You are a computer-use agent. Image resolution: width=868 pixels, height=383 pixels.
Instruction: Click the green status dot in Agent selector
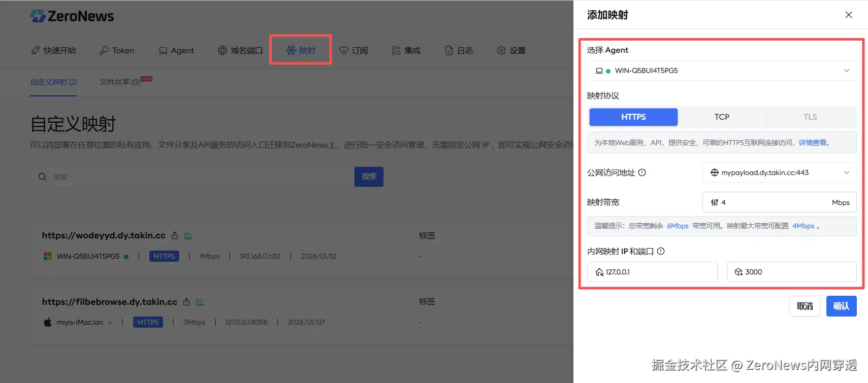[608, 71]
